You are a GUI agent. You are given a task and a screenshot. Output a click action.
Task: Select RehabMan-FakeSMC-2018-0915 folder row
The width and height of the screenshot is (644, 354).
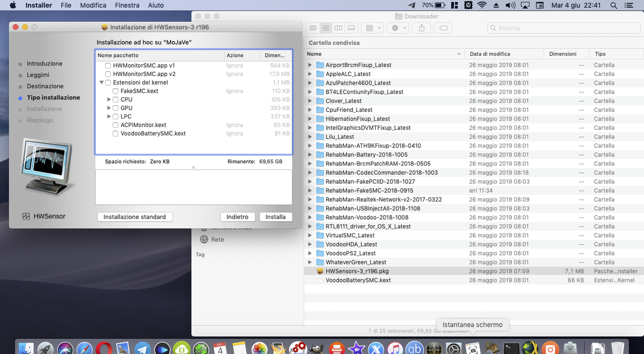click(x=473, y=190)
